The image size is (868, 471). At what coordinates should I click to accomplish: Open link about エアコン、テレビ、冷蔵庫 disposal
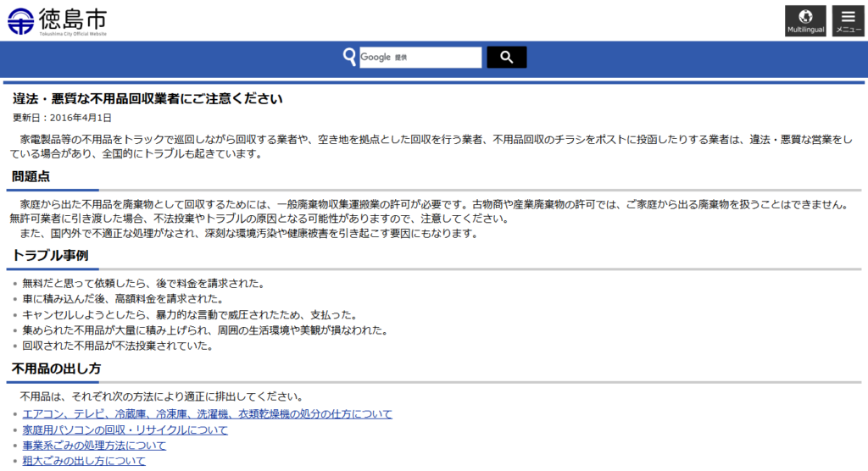208,414
